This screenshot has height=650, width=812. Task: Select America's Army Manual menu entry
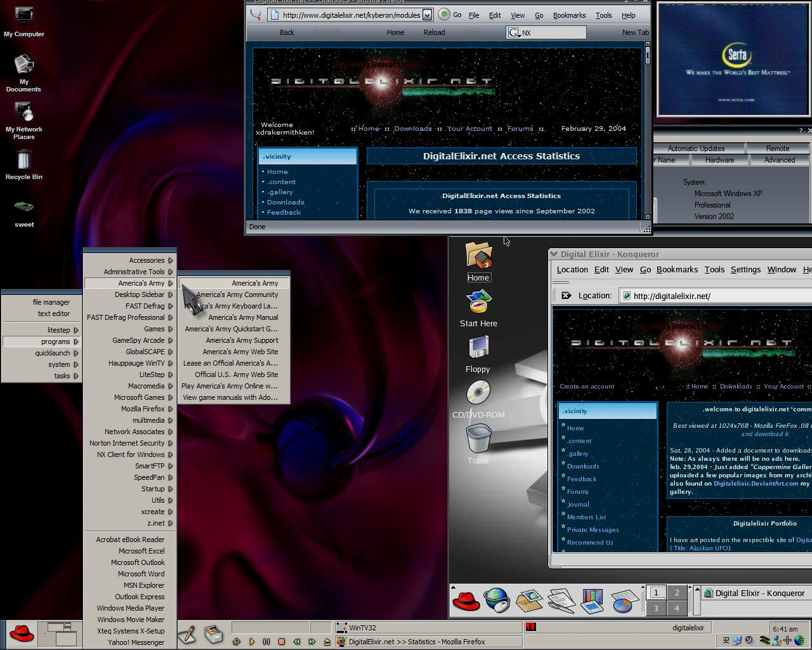coord(234,317)
